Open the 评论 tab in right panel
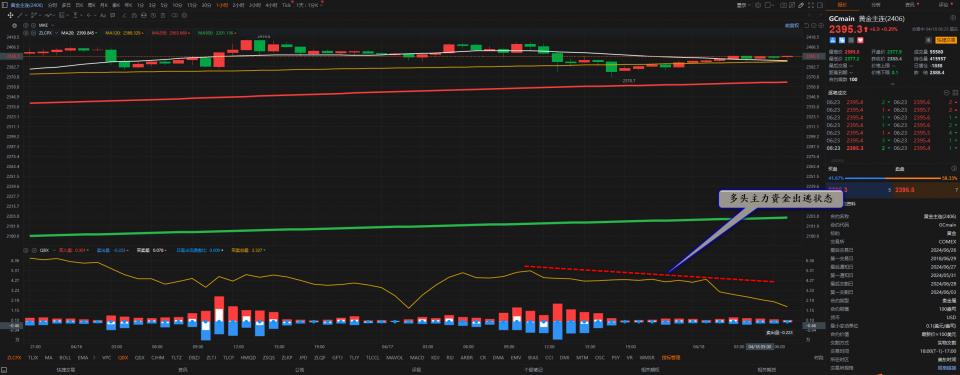The image size is (960, 375). [x=943, y=5]
